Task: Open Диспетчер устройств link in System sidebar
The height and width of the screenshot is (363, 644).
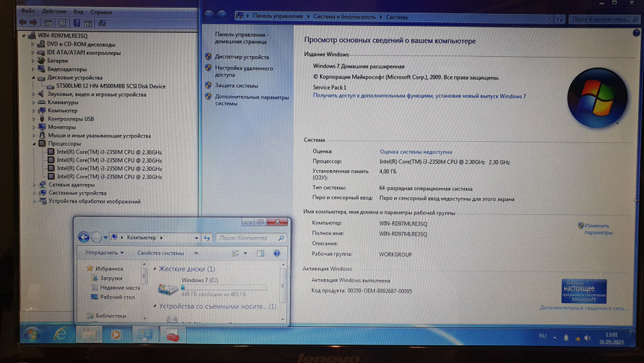Action: 242,57
